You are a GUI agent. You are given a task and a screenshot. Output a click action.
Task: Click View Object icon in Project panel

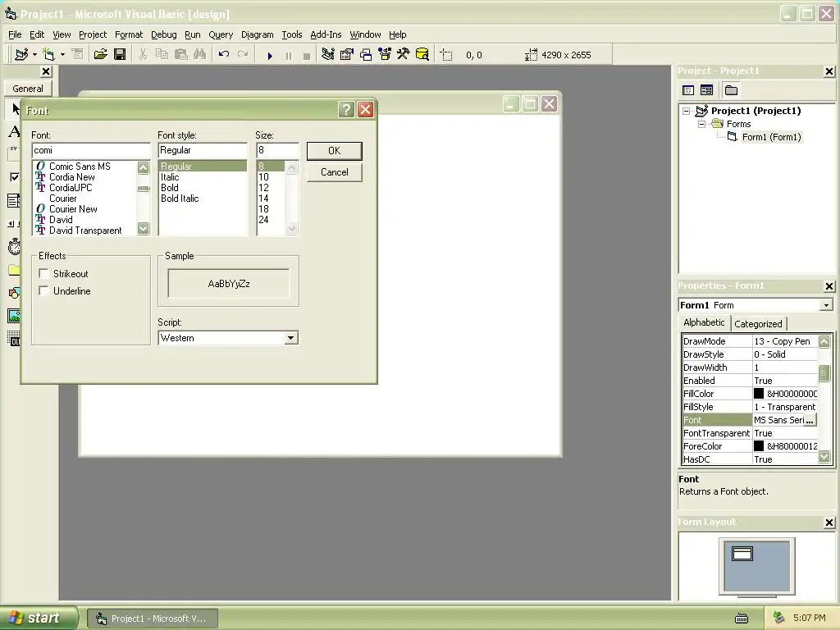click(x=706, y=90)
